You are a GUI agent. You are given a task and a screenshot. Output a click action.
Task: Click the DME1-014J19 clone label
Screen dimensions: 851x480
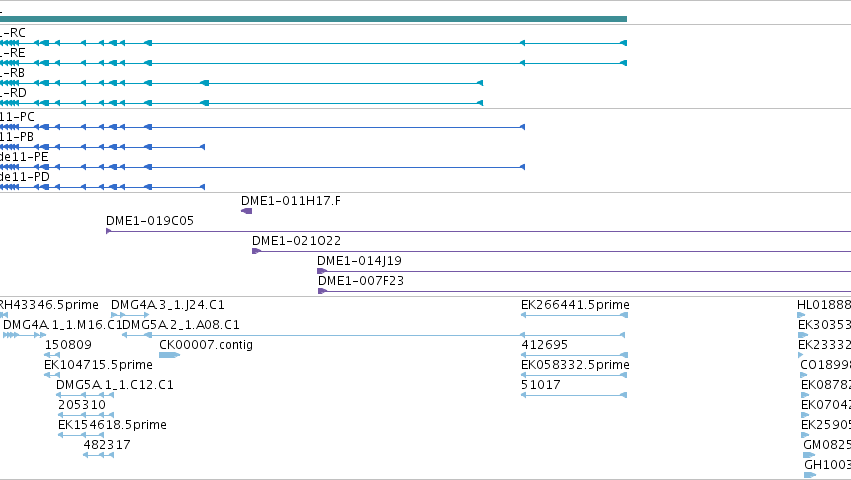(x=359, y=261)
